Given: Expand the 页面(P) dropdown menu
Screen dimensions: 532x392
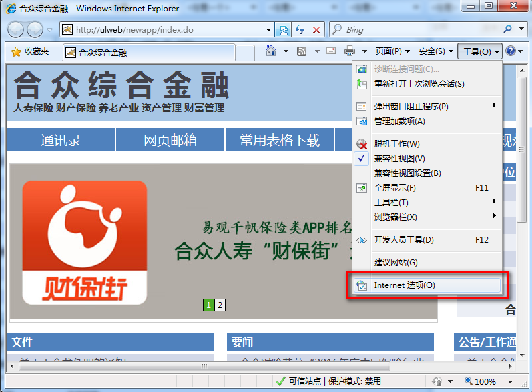Looking at the screenshot, I should point(392,51).
